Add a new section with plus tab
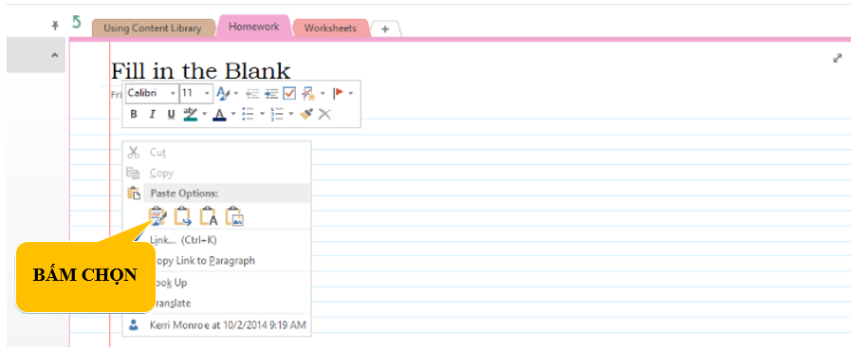The width and height of the screenshot is (868, 352). click(x=385, y=29)
